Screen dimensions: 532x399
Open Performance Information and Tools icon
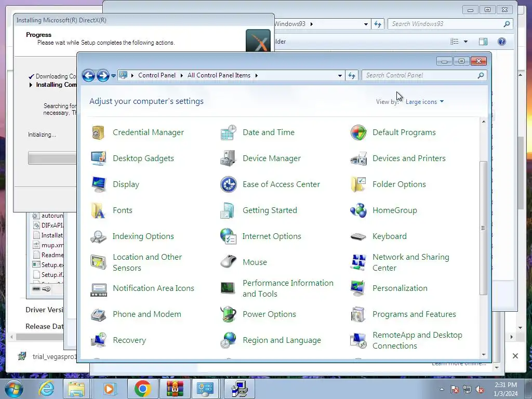tap(229, 288)
